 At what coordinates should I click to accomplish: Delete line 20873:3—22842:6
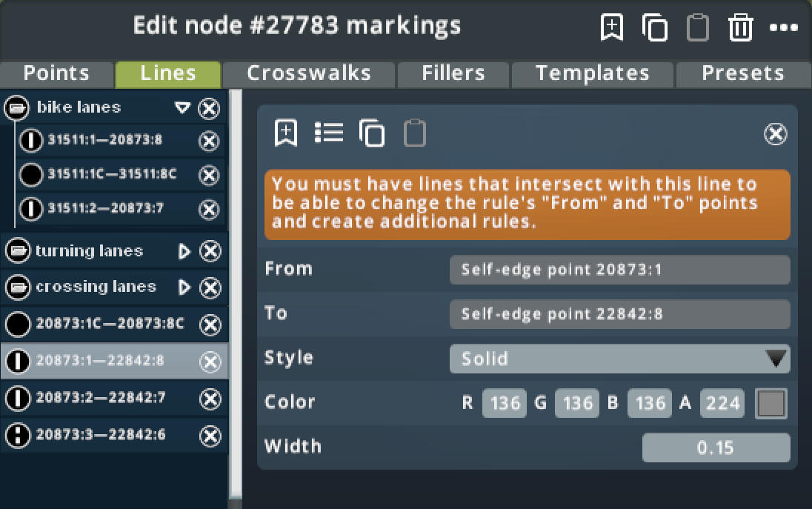pos(210,436)
